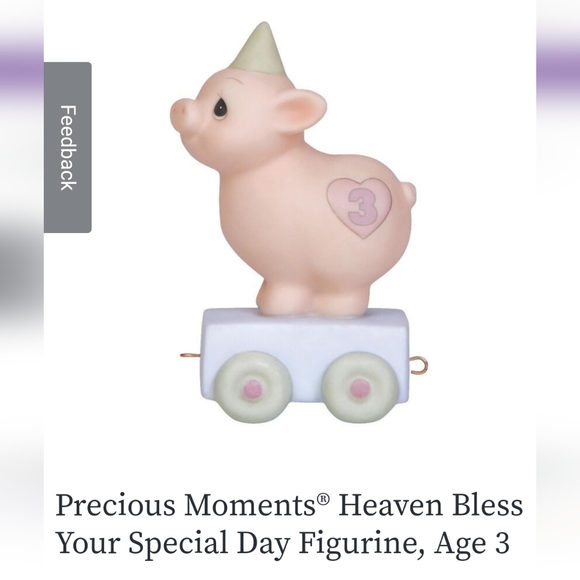Image resolution: width=580 pixels, height=580 pixels.
Task: Click the pig's snout
Action: [x=184, y=110]
